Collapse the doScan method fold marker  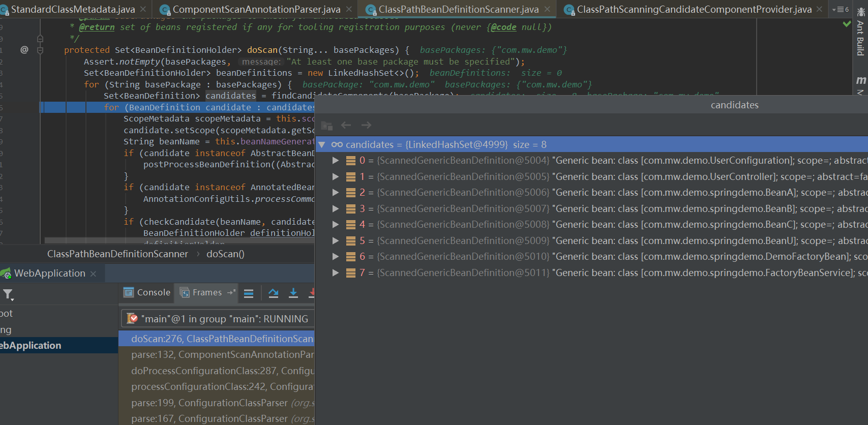(40, 50)
